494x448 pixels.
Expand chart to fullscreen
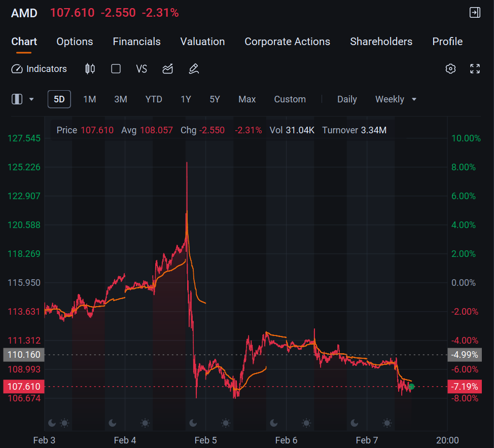[x=475, y=68]
